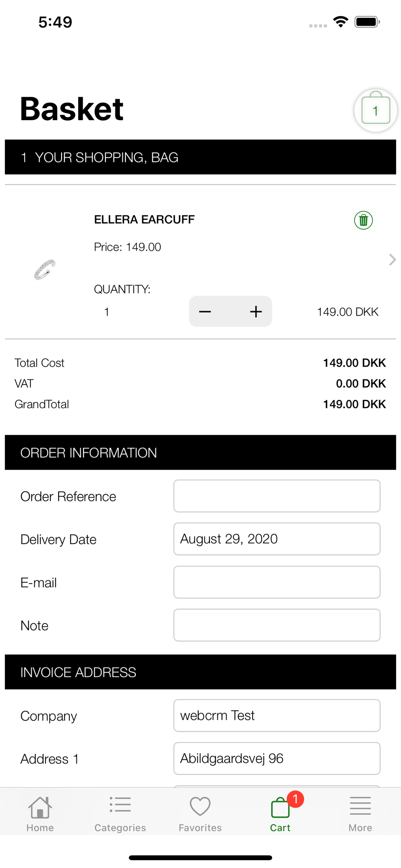Open the Delivery Date picker field
Screen dimensions: 401x868
point(277,539)
